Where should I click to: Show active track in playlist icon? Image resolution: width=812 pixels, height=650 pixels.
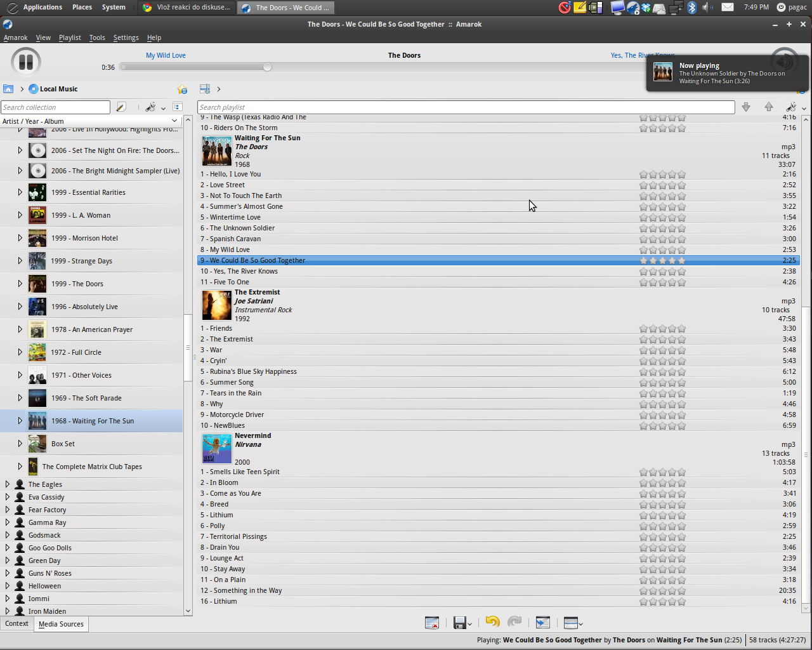[x=543, y=623]
